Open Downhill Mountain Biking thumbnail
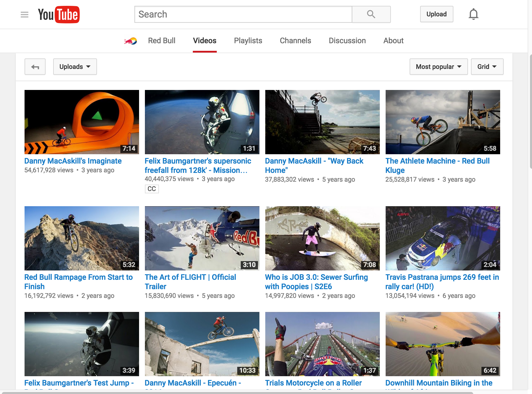Screen dimensions: 532x394 tap(443, 344)
